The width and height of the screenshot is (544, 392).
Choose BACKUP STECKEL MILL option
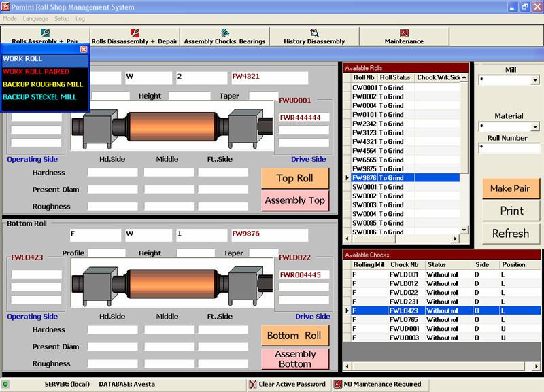coord(45,97)
